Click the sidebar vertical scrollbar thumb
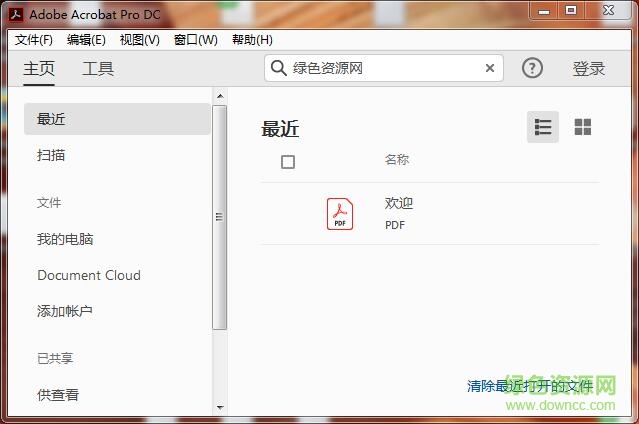Viewport: 639px width, 424px height. [x=220, y=217]
